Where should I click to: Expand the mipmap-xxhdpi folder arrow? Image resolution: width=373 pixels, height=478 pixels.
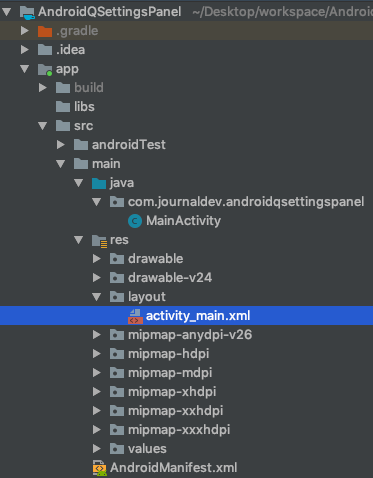point(97,411)
